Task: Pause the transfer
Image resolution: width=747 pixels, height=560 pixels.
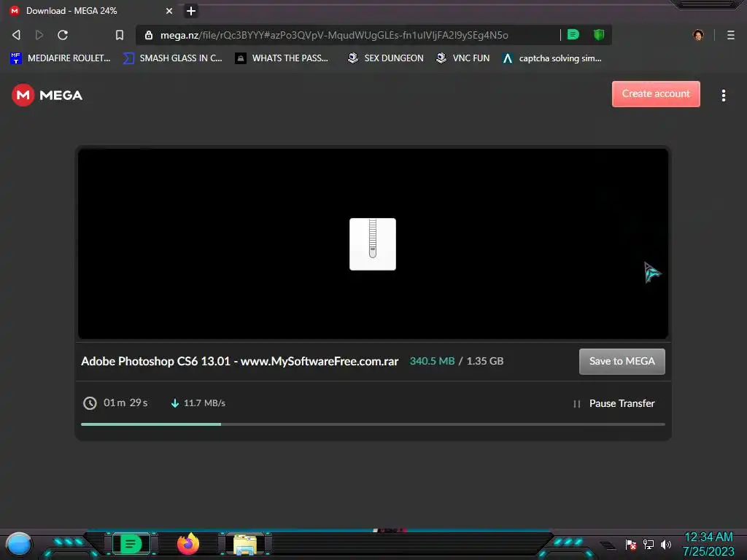Action: point(614,403)
